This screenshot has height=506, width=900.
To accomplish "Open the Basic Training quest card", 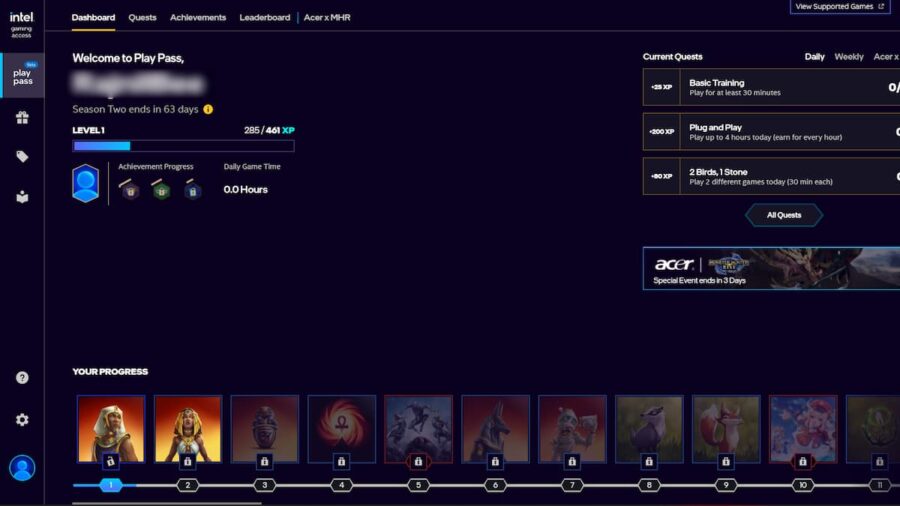I will click(x=771, y=88).
